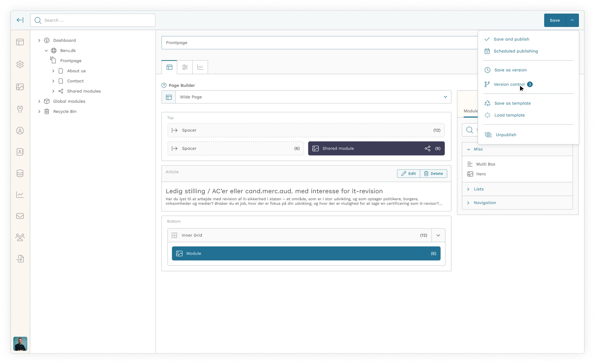Viewport: 595px width, 364px height.
Task: Click the Frontpage title input field
Action: point(319,43)
